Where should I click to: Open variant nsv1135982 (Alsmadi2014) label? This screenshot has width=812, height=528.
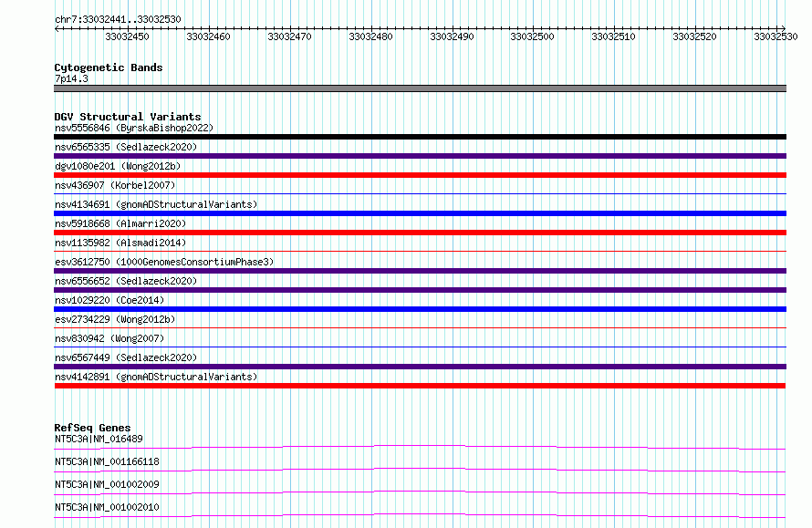(x=120, y=243)
